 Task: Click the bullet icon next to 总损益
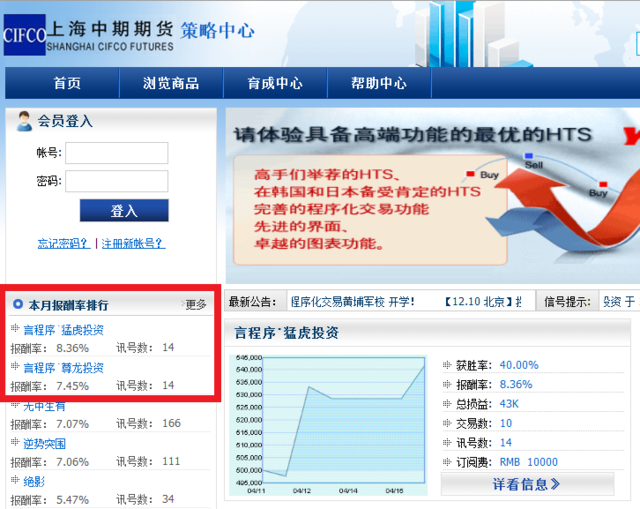pos(447,404)
